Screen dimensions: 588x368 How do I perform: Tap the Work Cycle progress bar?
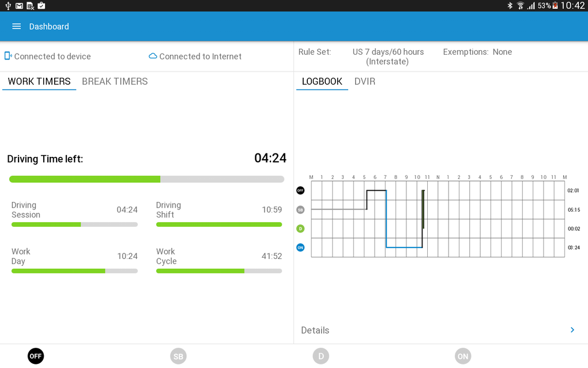(x=219, y=271)
